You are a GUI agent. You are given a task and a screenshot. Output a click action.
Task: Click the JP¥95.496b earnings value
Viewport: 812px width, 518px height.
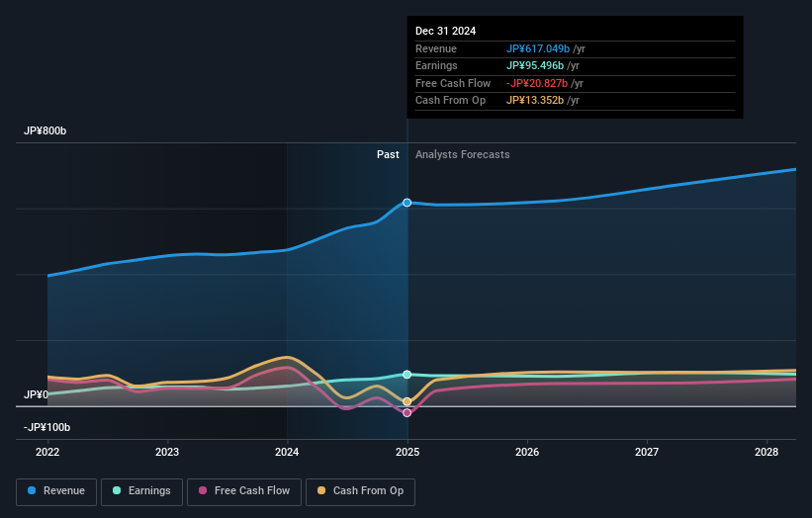point(535,65)
